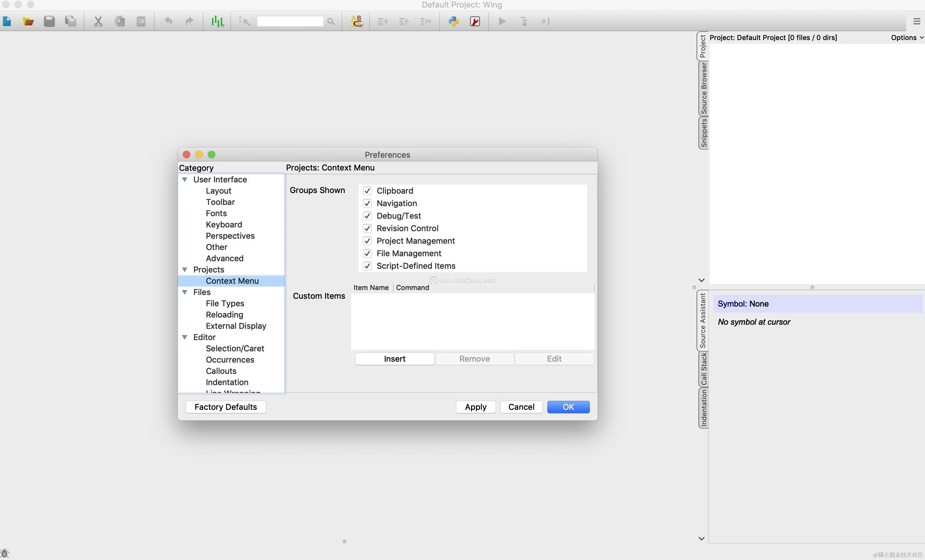Open the hamburger menu at top right

click(x=916, y=21)
